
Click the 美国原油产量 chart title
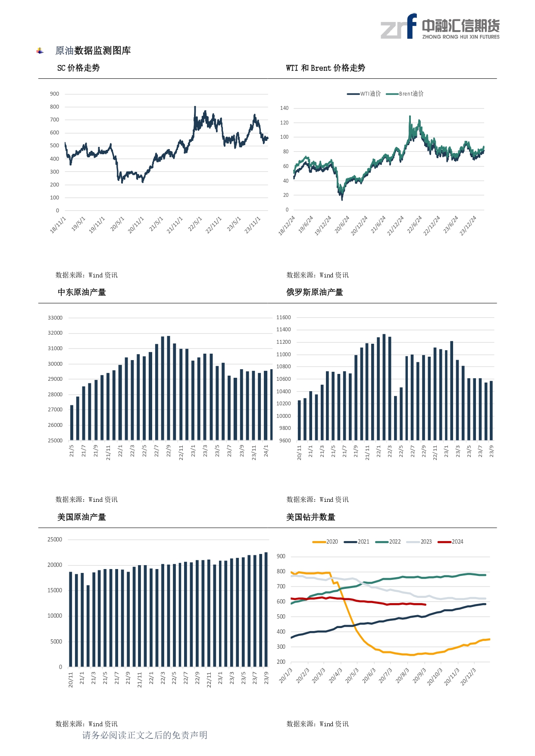click(82, 517)
